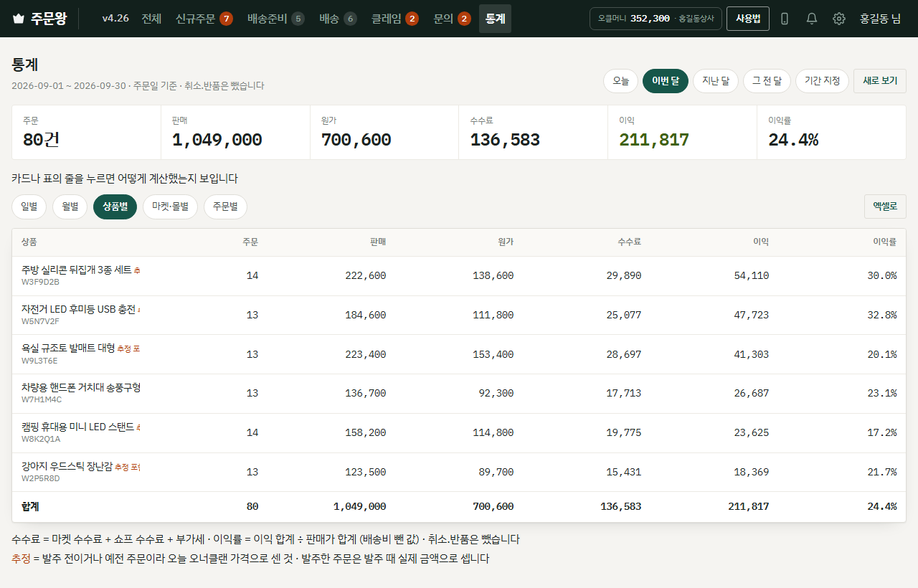Click the 차량용 핸드폰 거치대 송풍구형 row
The width and height of the screenshot is (918, 588).
[x=459, y=394]
